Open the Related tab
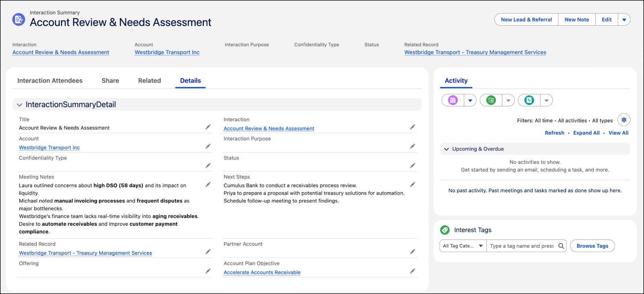The image size is (644, 294). pos(149,80)
